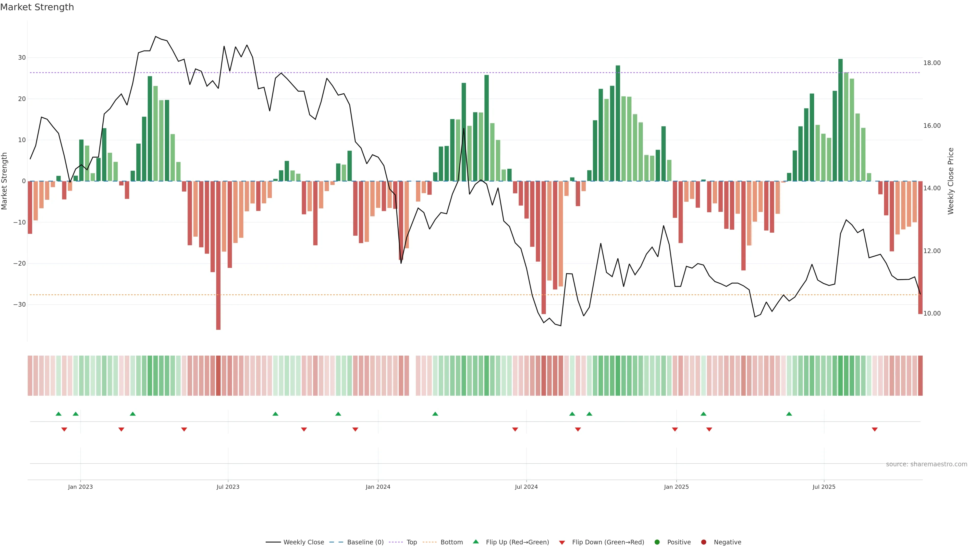
Task: Click the last green Flip Up marker before Jul 2025
Action: (x=789, y=414)
